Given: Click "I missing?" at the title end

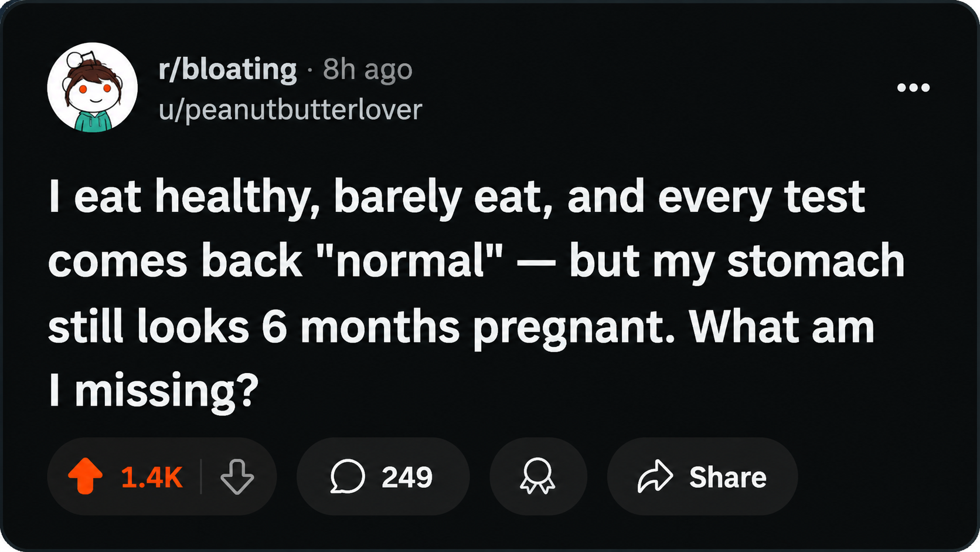Looking at the screenshot, I should (x=154, y=391).
